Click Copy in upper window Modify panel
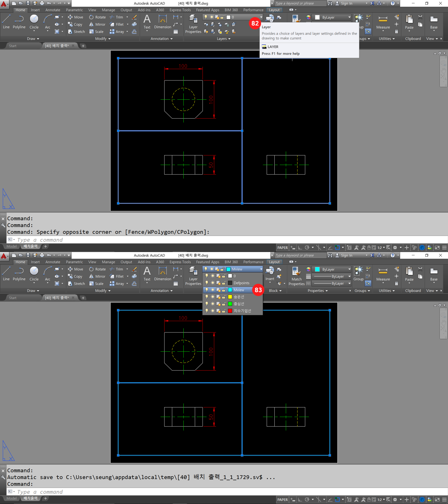This screenshot has width=448, height=504. click(75, 24)
